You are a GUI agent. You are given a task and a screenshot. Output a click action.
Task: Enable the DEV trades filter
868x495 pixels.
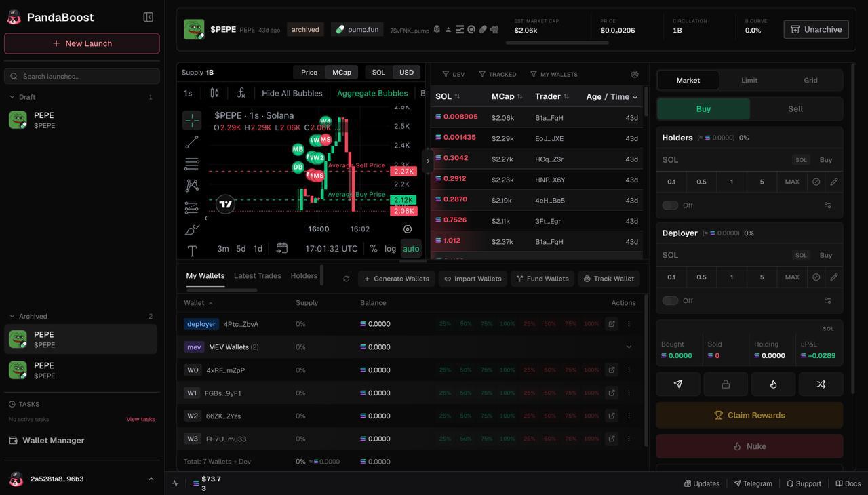coord(454,74)
